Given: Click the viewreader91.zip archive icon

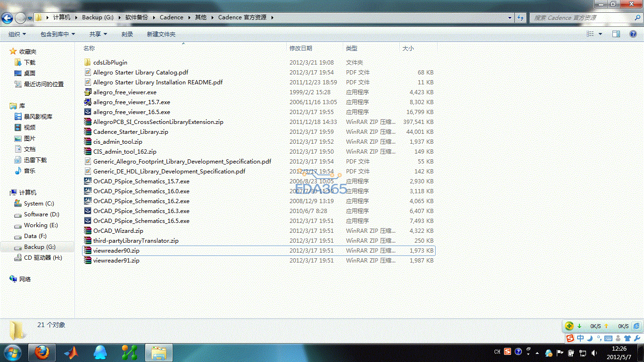Looking at the screenshot, I should (x=87, y=260).
